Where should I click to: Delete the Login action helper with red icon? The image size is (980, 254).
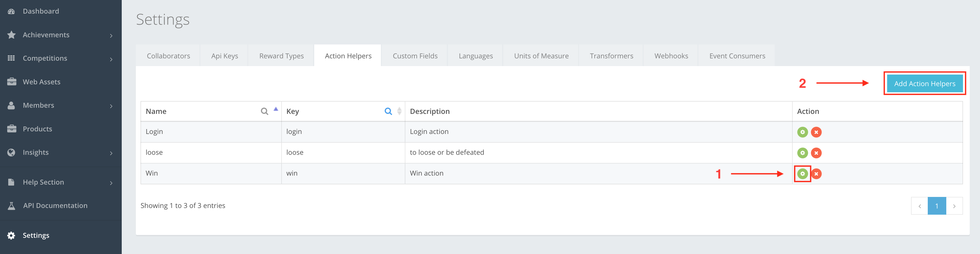[816, 132]
